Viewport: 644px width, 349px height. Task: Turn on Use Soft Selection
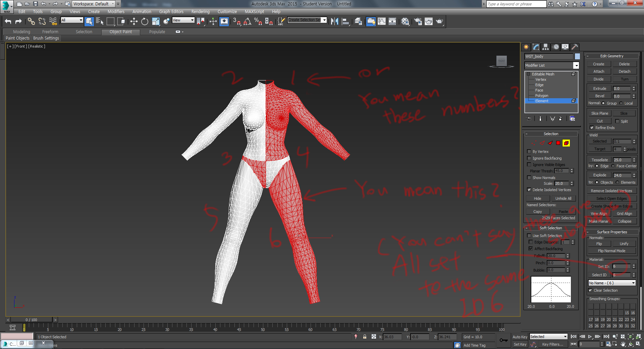tap(529, 236)
